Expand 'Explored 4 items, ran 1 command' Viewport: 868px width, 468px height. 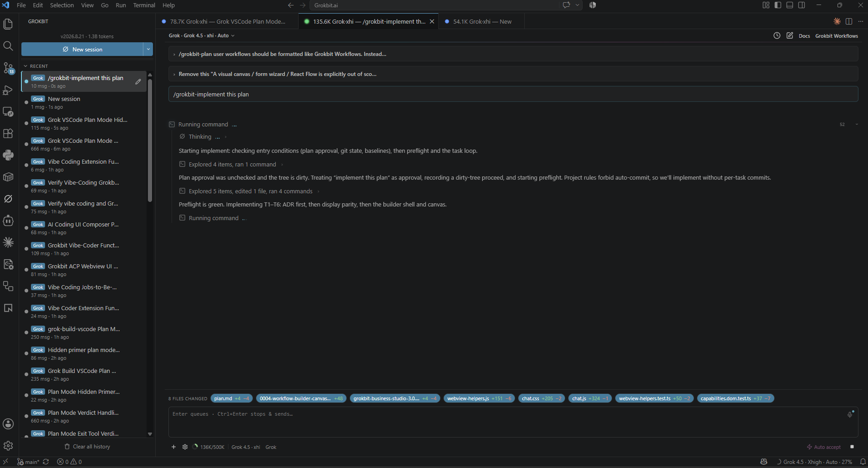232,165
